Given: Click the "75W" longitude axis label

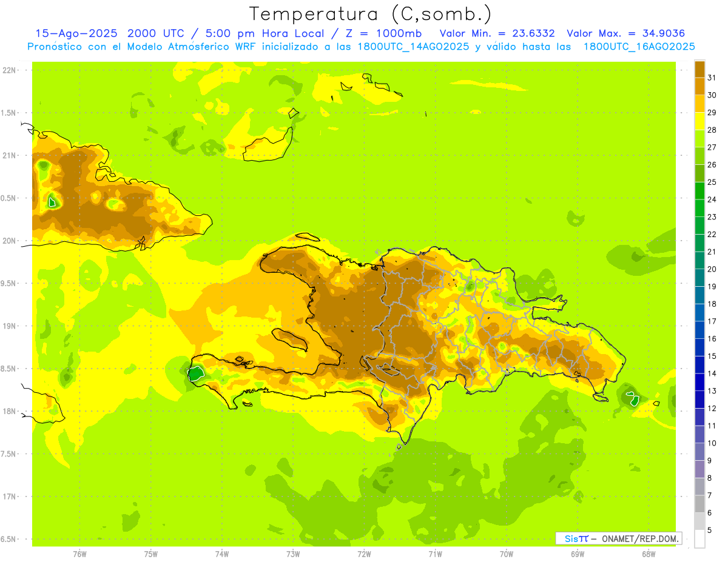Looking at the screenshot, I should pyautogui.click(x=151, y=554).
